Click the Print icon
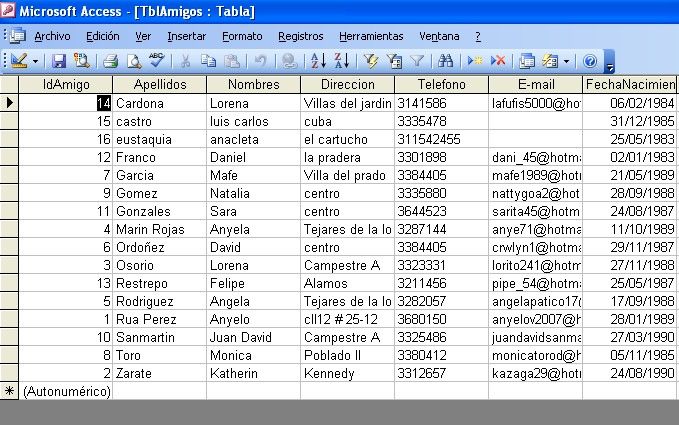The width and height of the screenshot is (679, 425). [111, 61]
